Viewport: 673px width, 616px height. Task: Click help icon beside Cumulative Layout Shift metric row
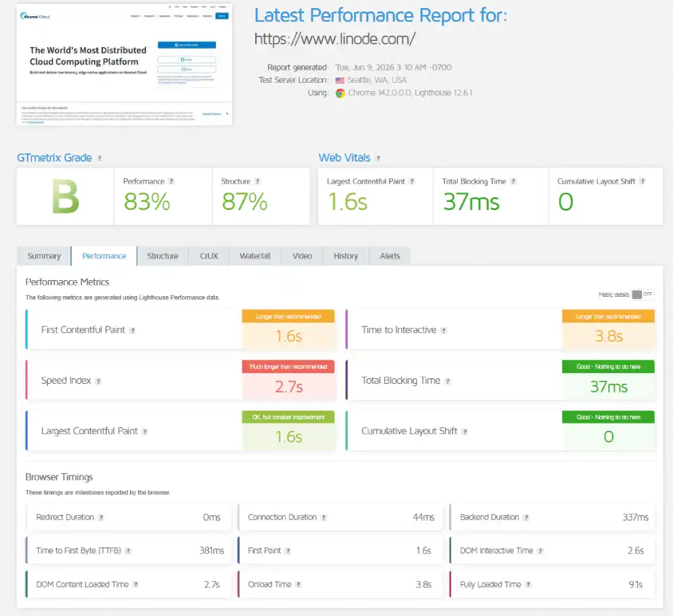[x=464, y=432]
